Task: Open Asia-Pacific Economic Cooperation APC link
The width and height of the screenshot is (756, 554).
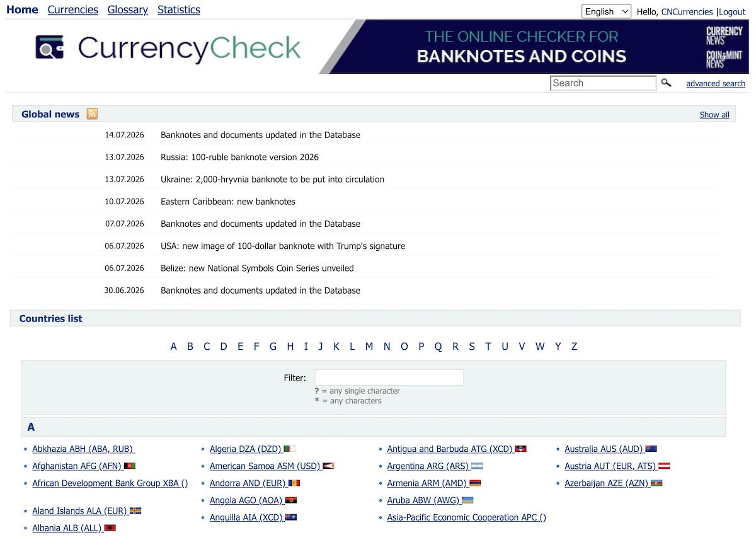Action: [467, 517]
